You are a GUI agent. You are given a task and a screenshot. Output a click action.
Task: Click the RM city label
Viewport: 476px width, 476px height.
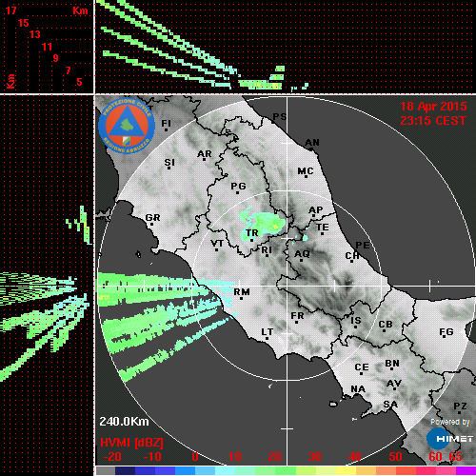point(242,292)
